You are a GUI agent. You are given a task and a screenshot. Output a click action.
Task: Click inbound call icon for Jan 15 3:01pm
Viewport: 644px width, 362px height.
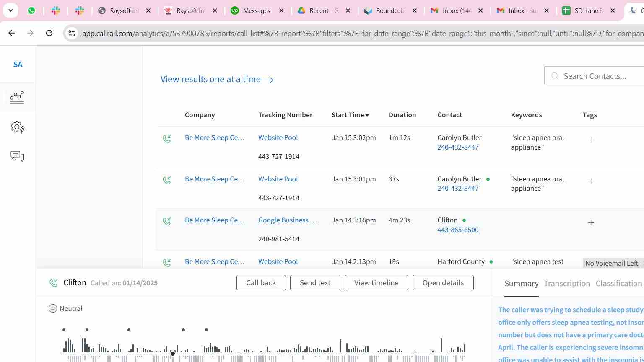click(167, 180)
